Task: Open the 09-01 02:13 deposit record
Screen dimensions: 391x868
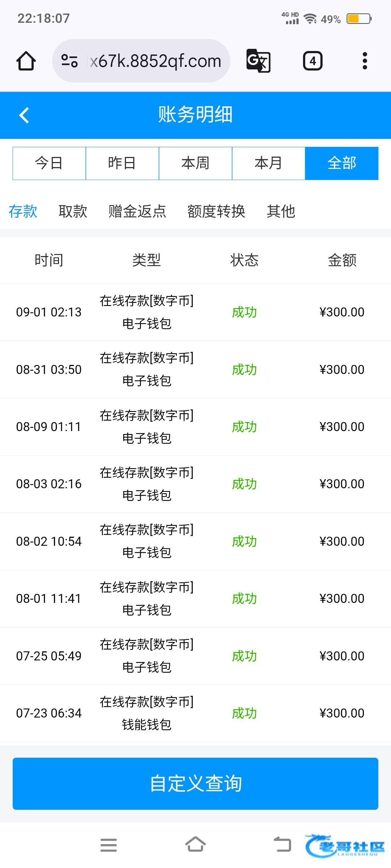Action: pyautogui.click(x=195, y=312)
